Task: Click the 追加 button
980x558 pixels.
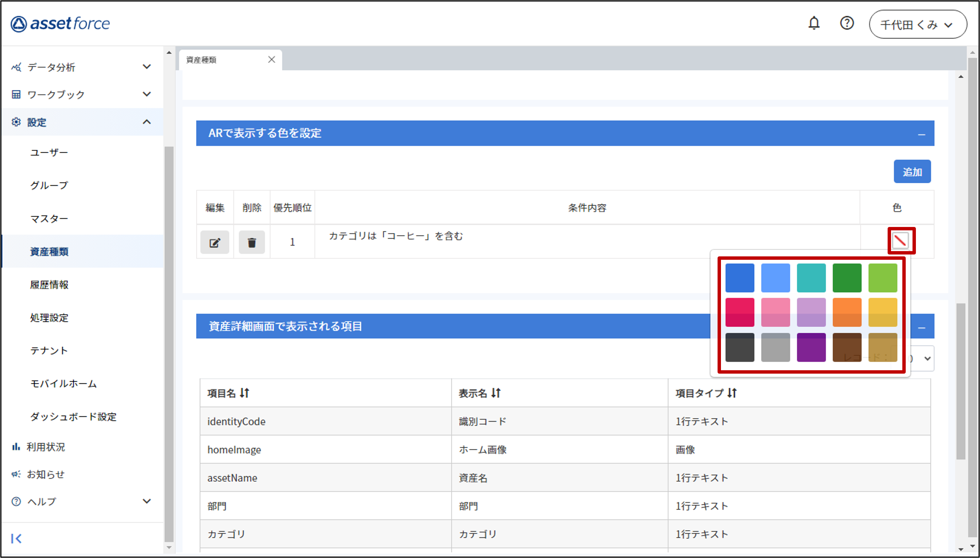Action: point(912,172)
